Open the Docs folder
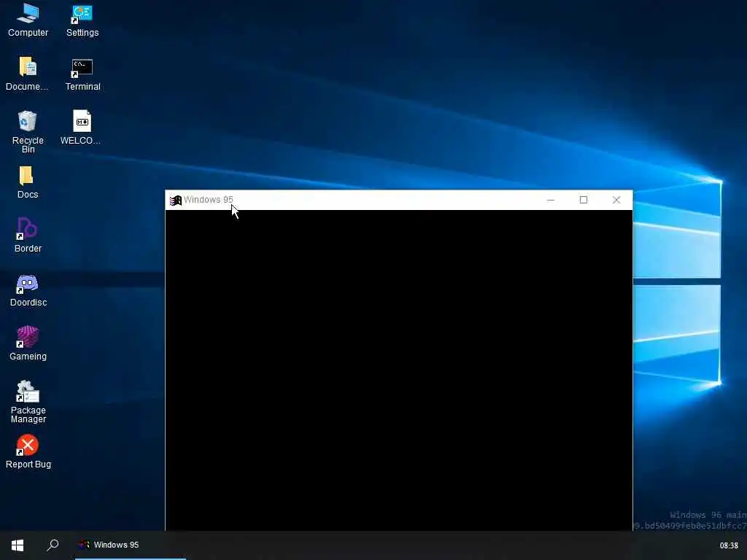Image resolution: width=747 pixels, height=560 pixels. tap(27, 182)
